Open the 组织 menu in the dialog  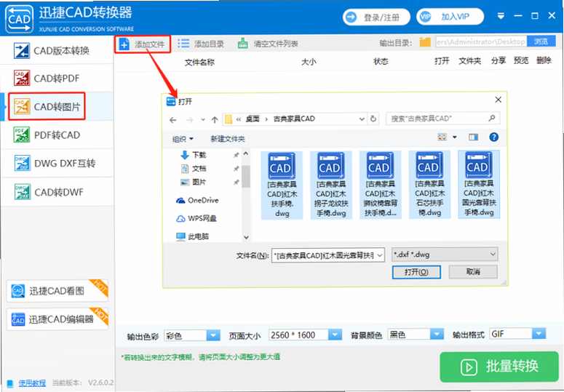pyautogui.click(x=183, y=139)
